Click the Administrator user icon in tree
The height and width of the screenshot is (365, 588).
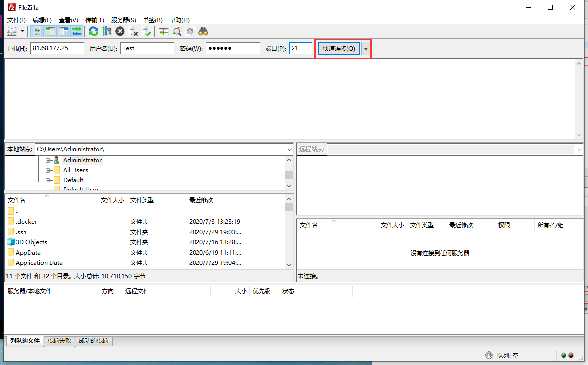coord(57,160)
